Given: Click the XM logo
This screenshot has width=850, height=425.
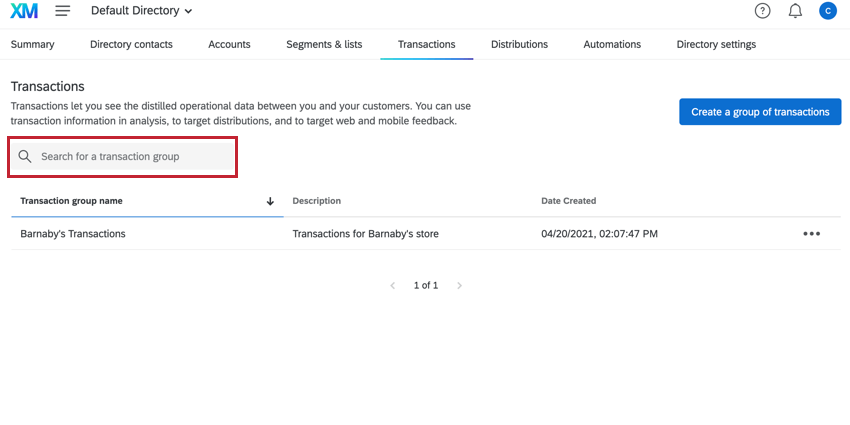Looking at the screenshot, I should click(x=24, y=11).
